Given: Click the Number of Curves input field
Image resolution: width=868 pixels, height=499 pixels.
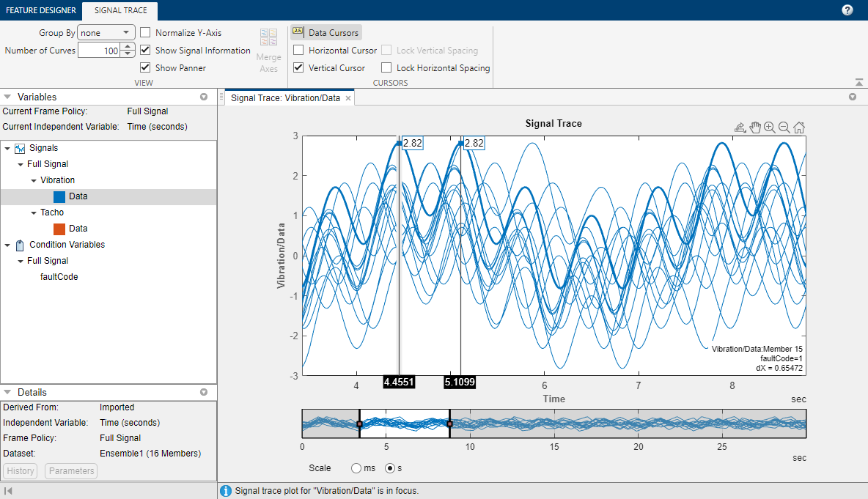Looking at the screenshot, I should 100,51.
